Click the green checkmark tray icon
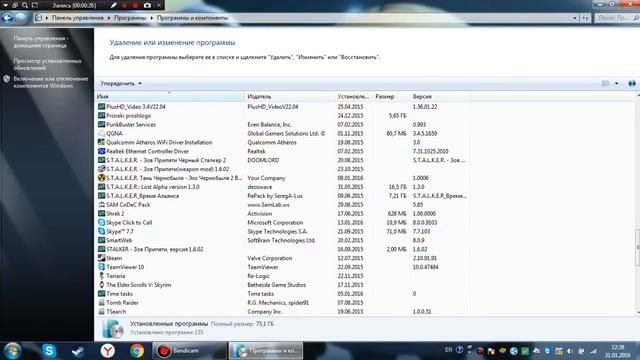640x360 pixels. (525, 351)
